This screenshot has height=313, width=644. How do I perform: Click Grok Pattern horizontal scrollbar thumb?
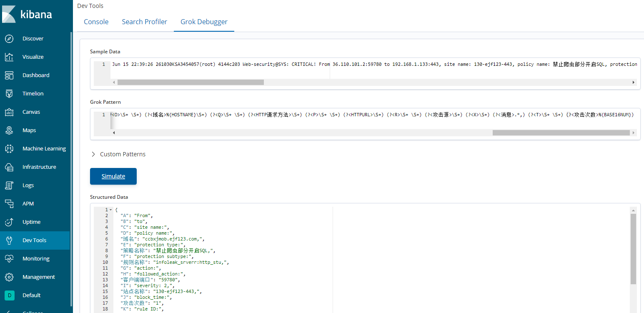(561, 133)
